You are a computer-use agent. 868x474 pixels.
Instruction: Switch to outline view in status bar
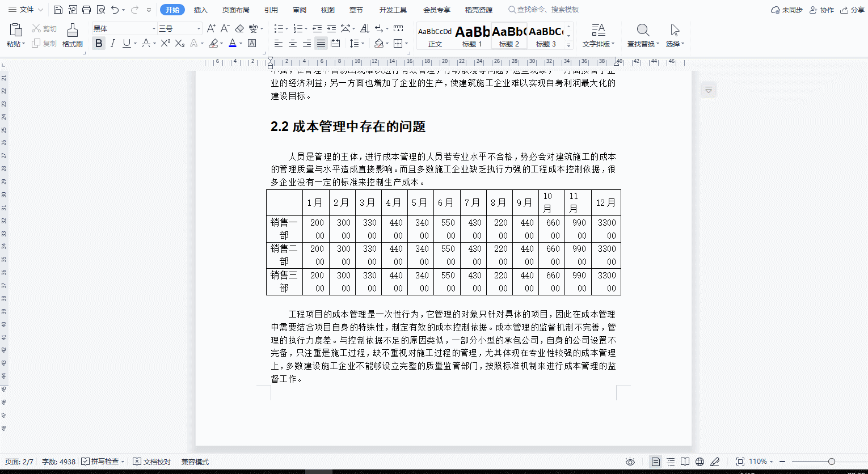click(x=671, y=462)
